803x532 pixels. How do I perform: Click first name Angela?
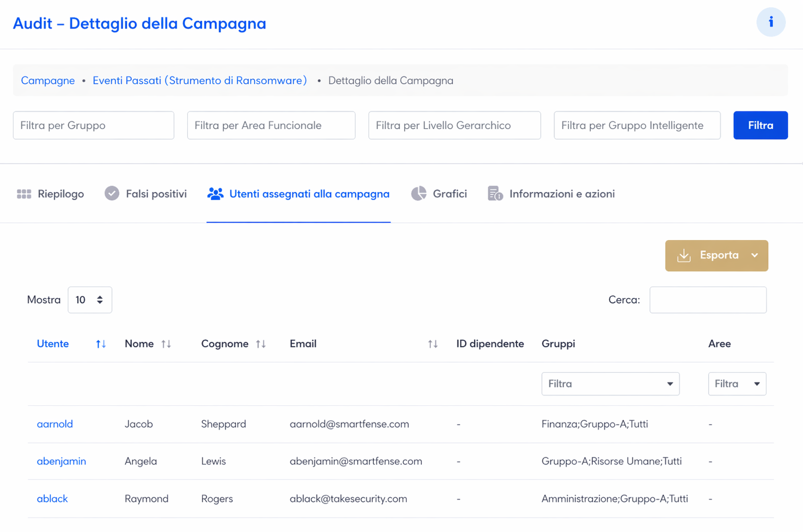141,462
